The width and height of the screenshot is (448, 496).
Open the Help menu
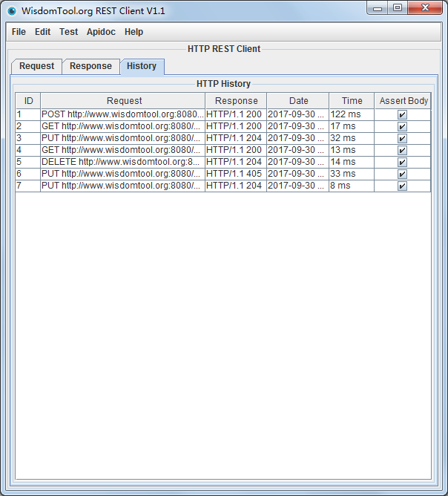134,32
